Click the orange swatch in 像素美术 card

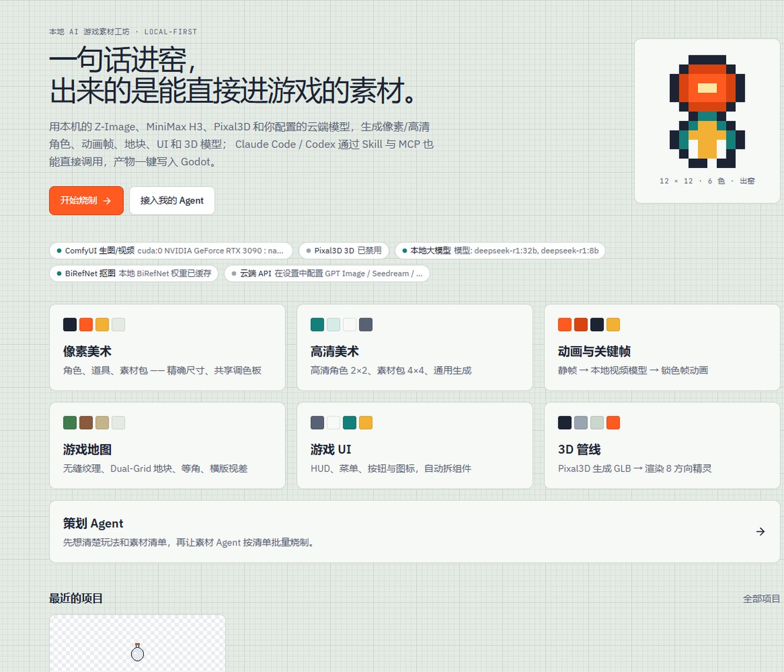(x=86, y=325)
